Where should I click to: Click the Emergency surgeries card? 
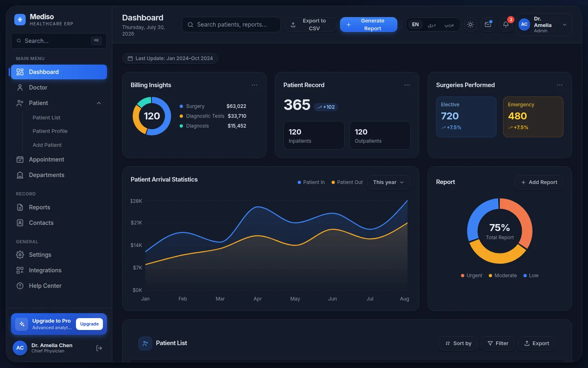533,117
